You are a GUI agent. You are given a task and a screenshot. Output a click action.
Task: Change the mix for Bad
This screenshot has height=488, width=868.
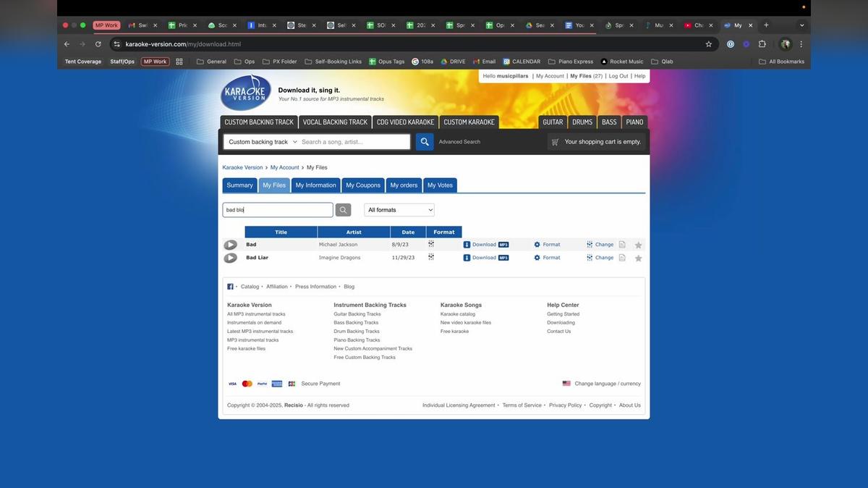[x=600, y=245]
